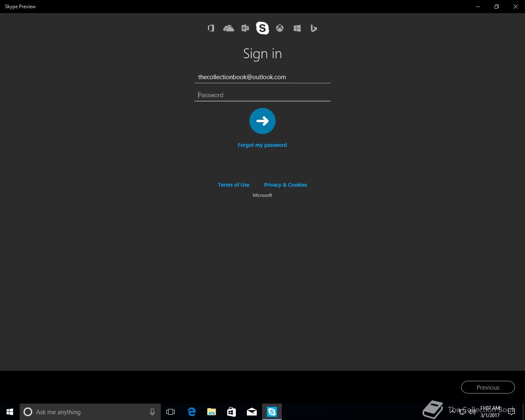
Task: Close the Skype Preview window
Action: point(516,7)
